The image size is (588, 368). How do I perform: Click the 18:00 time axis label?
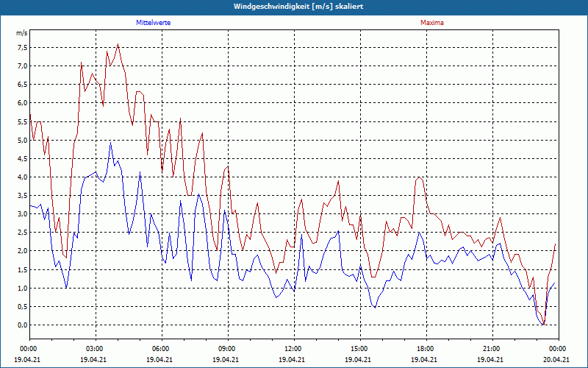pyautogui.click(x=424, y=349)
